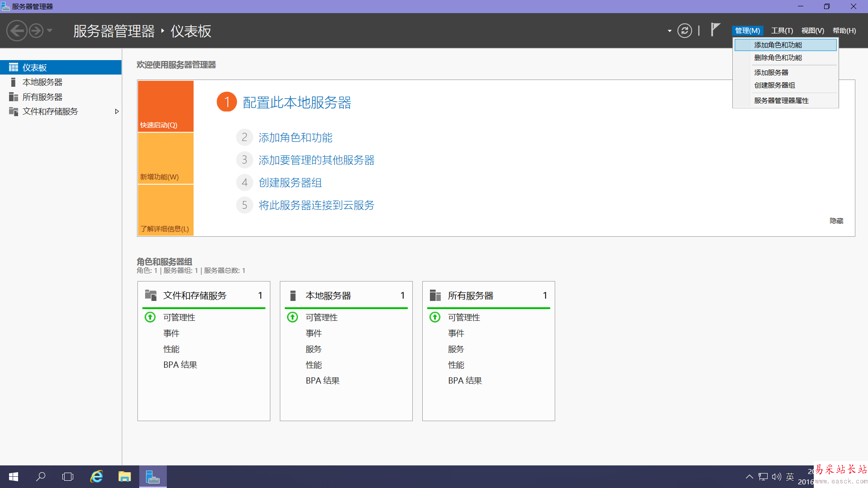Expand 文件和存储服务 submenu arrow in sidebar

117,112
